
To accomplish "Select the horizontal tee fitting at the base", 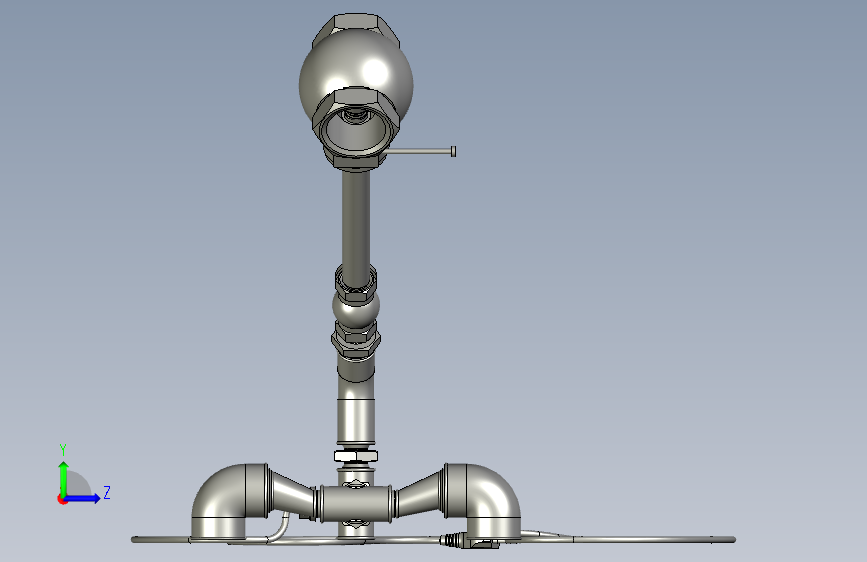I will [356, 502].
